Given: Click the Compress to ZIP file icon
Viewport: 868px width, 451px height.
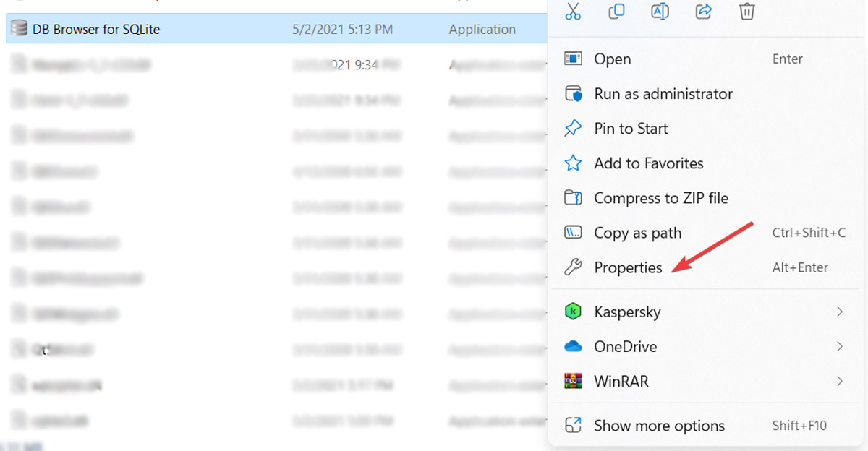Looking at the screenshot, I should click(x=574, y=198).
